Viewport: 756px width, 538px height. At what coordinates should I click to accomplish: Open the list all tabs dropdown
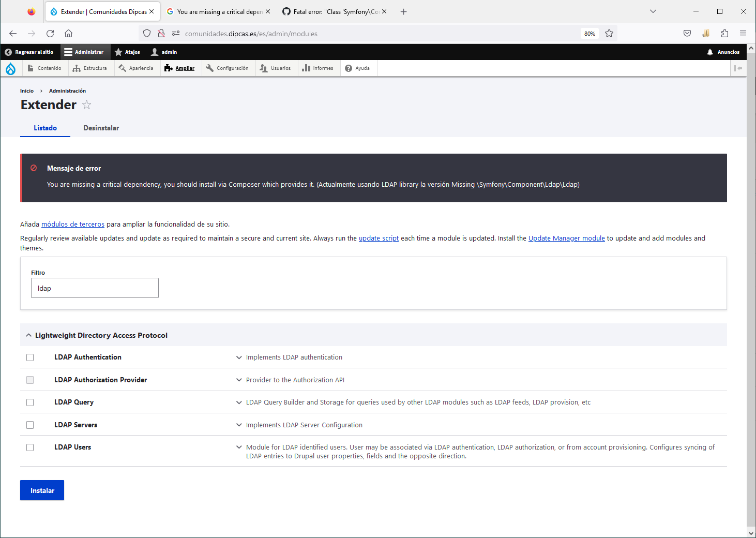click(653, 11)
